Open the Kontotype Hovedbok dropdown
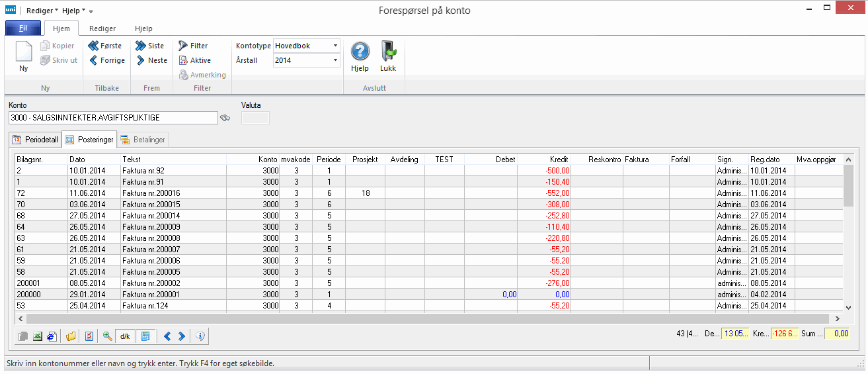868x374 pixels. click(336, 46)
